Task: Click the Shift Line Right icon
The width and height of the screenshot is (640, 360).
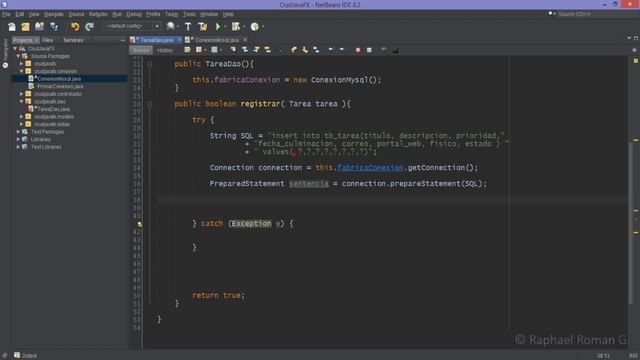Action: [342, 50]
